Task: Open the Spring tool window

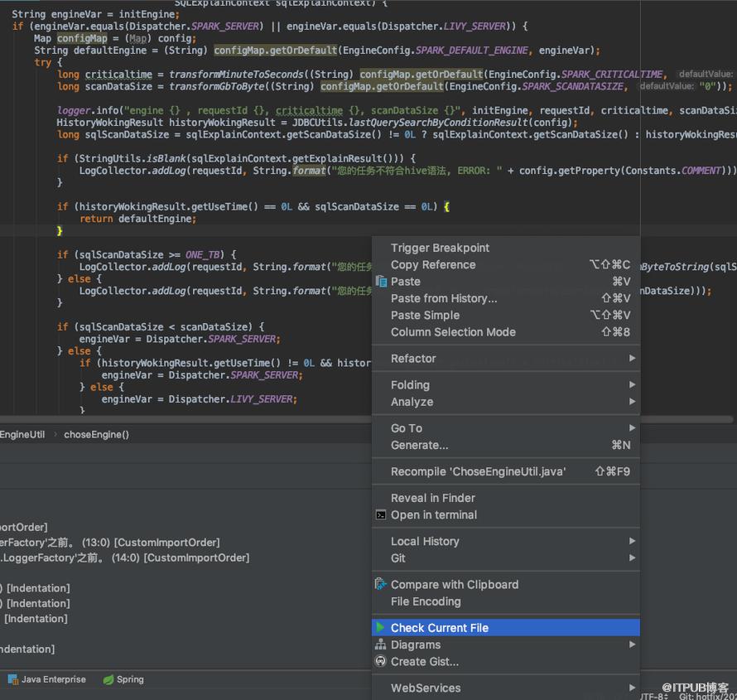Action: 123,679
